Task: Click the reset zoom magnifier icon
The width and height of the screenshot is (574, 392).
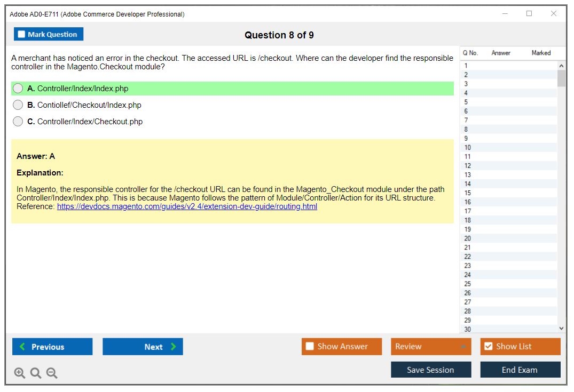Action: point(36,373)
